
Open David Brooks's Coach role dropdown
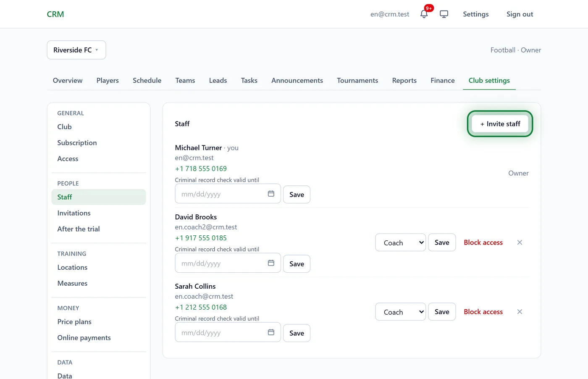click(400, 242)
